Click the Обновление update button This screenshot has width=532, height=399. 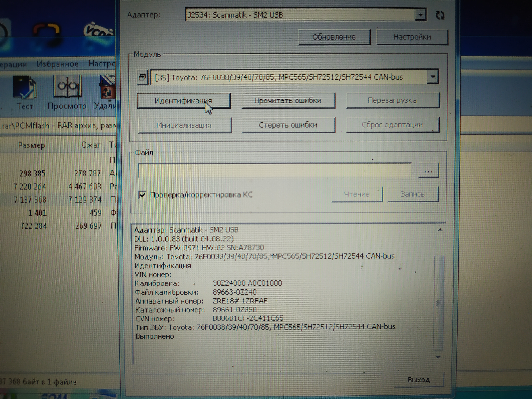coord(334,37)
